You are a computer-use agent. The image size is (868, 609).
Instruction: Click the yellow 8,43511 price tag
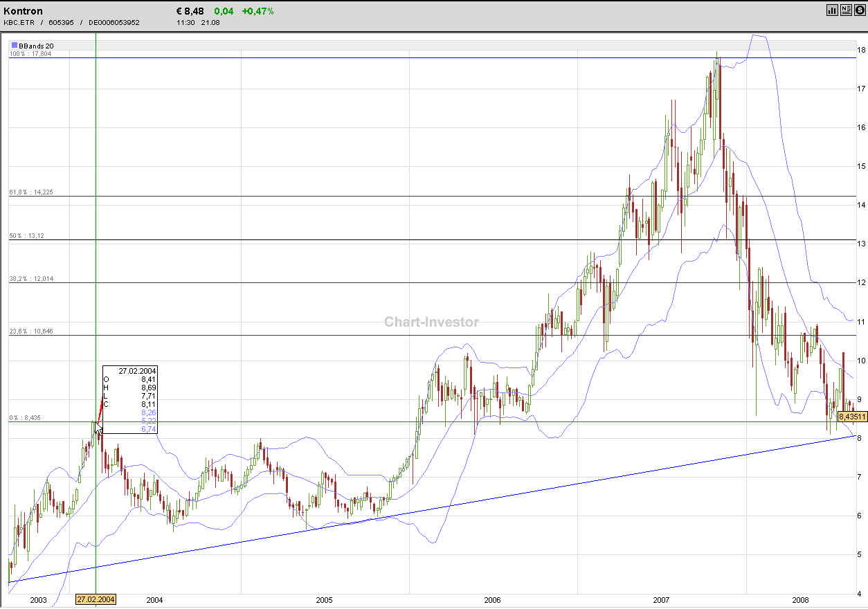(x=853, y=417)
